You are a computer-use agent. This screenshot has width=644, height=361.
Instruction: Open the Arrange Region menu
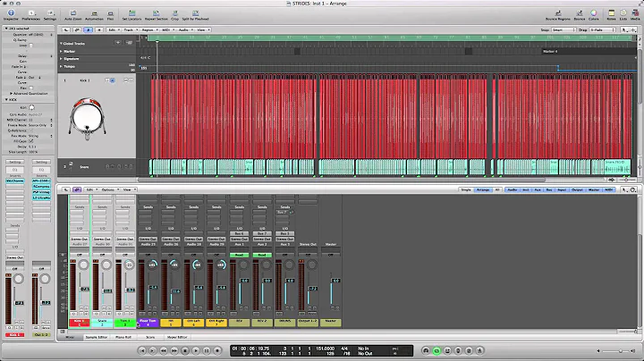coord(149,30)
